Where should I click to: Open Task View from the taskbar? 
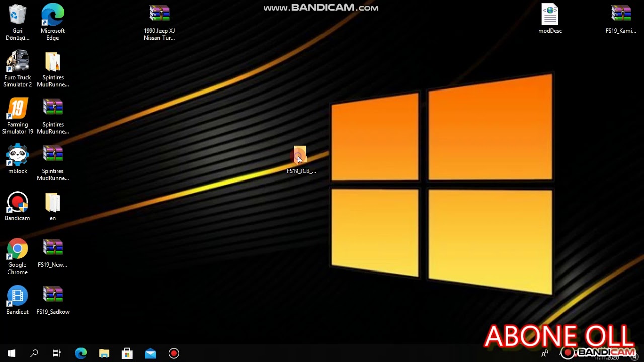pos(57,353)
